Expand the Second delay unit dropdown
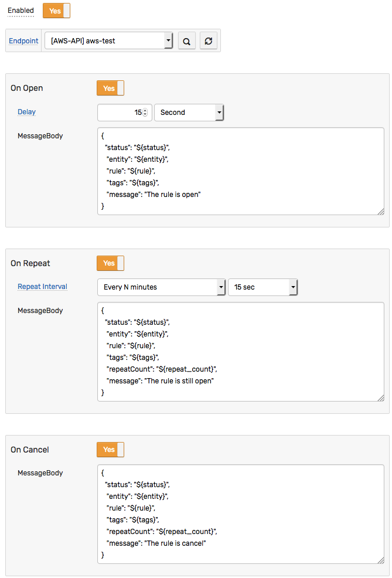The image size is (392, 578). 189,113
